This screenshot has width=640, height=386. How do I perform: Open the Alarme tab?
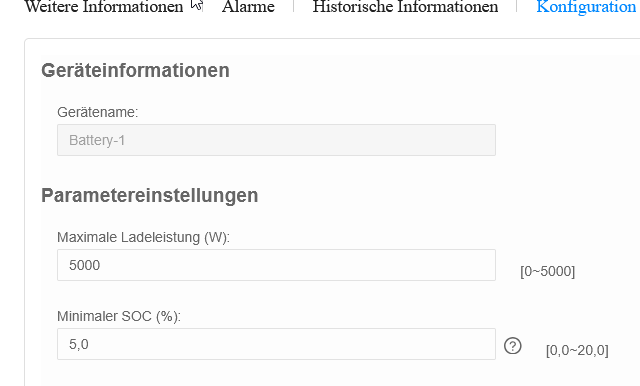coord(248,7)
